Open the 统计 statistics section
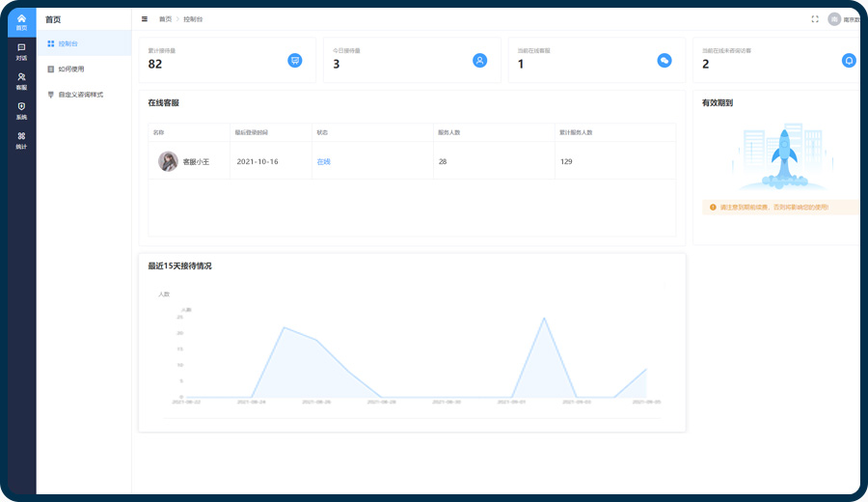This screenshot has height=502, width=868. click(21, 140)
